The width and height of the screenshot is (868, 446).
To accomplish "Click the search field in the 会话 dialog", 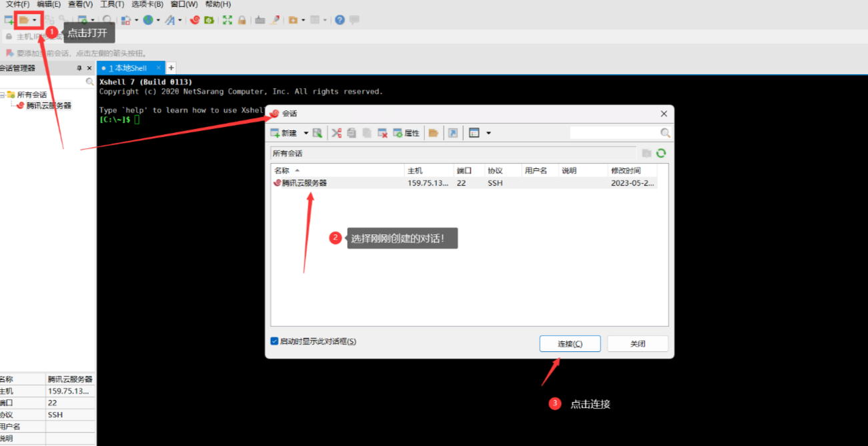I will click(620, 133).
